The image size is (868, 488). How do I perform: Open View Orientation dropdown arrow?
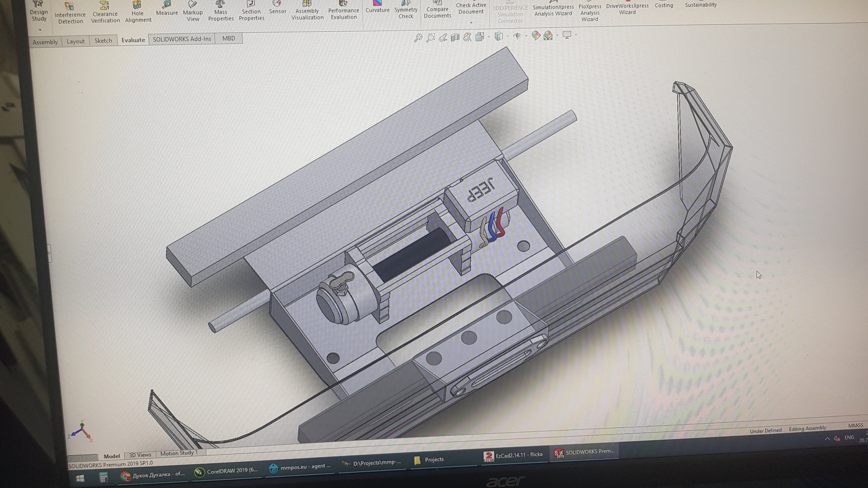tap(489, 37)
